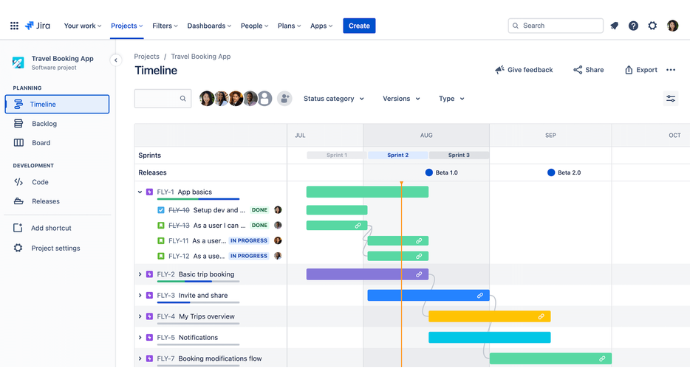This screenshot has height=380, width=690.
Task: Open the Versions dropdown
Action: tap(401, 99)
